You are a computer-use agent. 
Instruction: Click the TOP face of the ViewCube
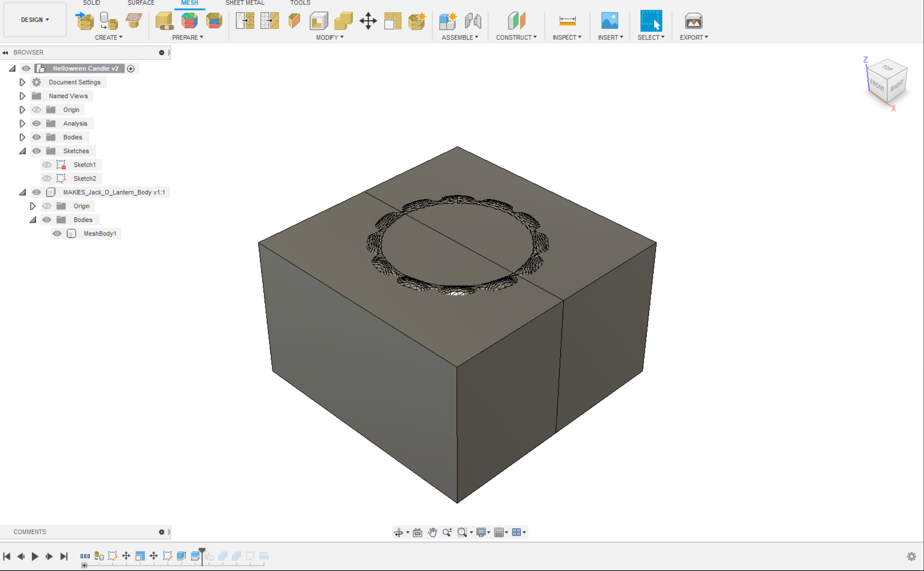(887, 68)
